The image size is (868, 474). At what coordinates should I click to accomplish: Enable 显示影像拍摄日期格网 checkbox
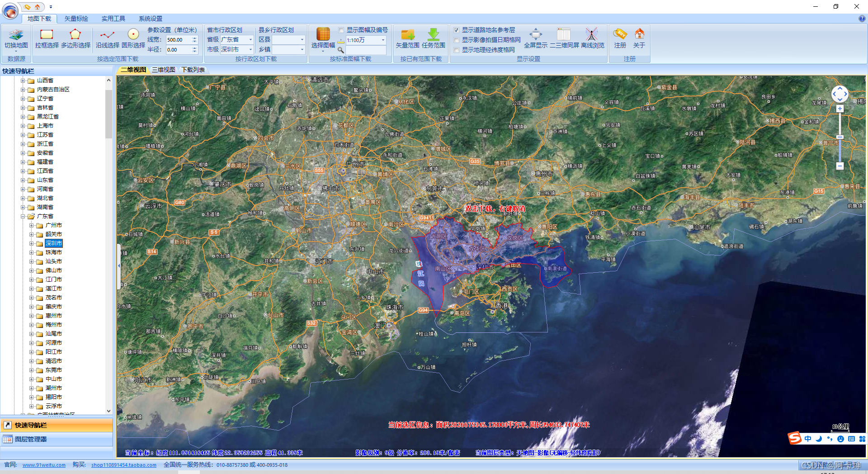coord(456,40)
